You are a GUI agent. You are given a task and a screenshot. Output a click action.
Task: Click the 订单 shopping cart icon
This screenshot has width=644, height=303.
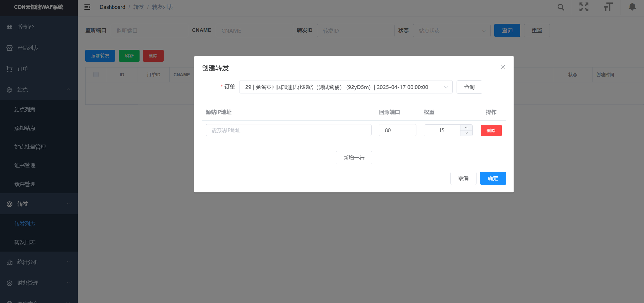[10, 69]
